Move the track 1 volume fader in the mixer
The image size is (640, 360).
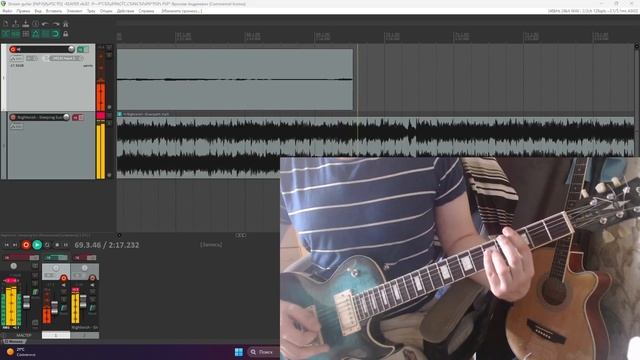(54, 308)
